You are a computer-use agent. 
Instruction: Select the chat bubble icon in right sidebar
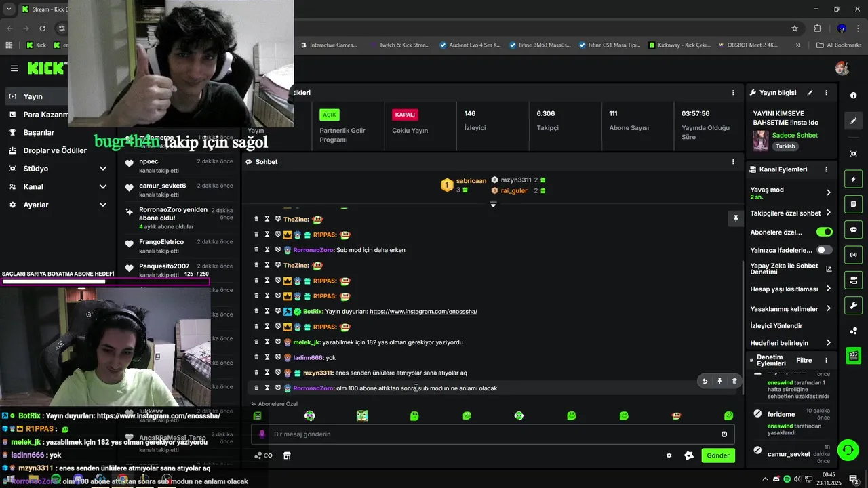(854, 230)
